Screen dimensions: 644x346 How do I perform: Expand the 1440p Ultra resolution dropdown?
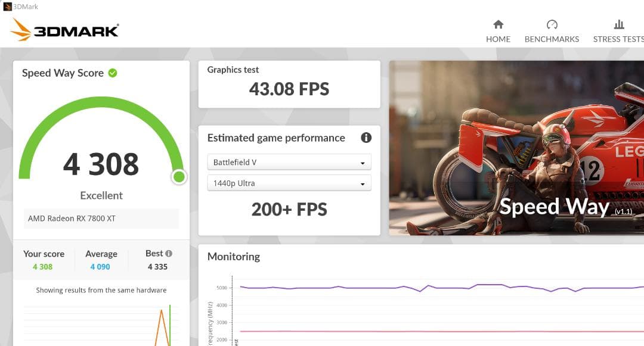pos(289,183)
